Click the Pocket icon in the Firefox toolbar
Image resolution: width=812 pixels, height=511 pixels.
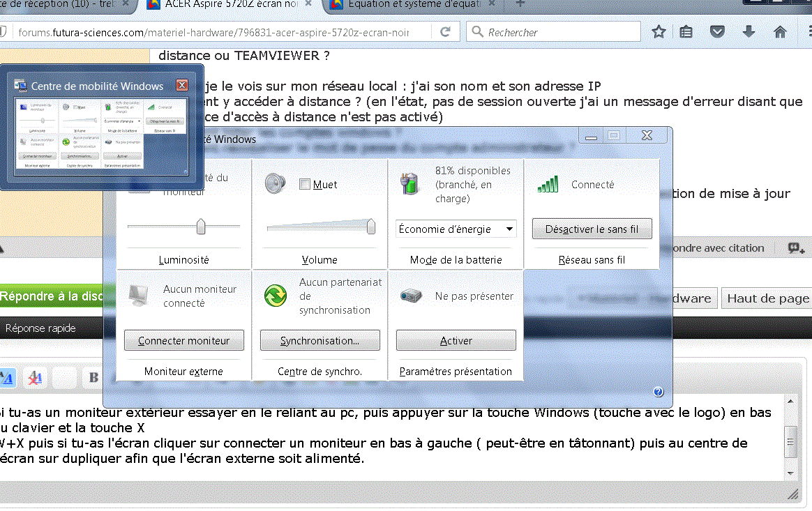click(717, 32)
